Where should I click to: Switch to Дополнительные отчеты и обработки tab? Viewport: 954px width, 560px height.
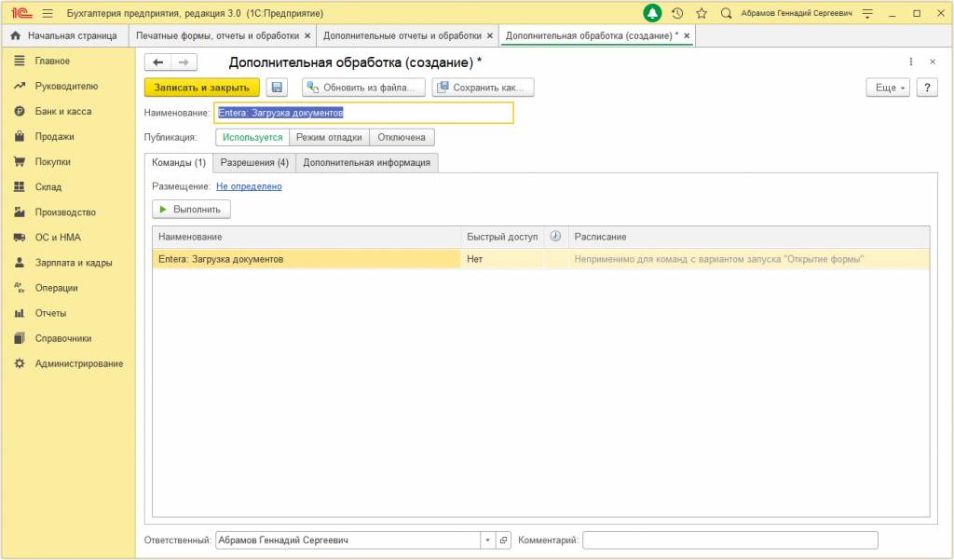[402, 36]
